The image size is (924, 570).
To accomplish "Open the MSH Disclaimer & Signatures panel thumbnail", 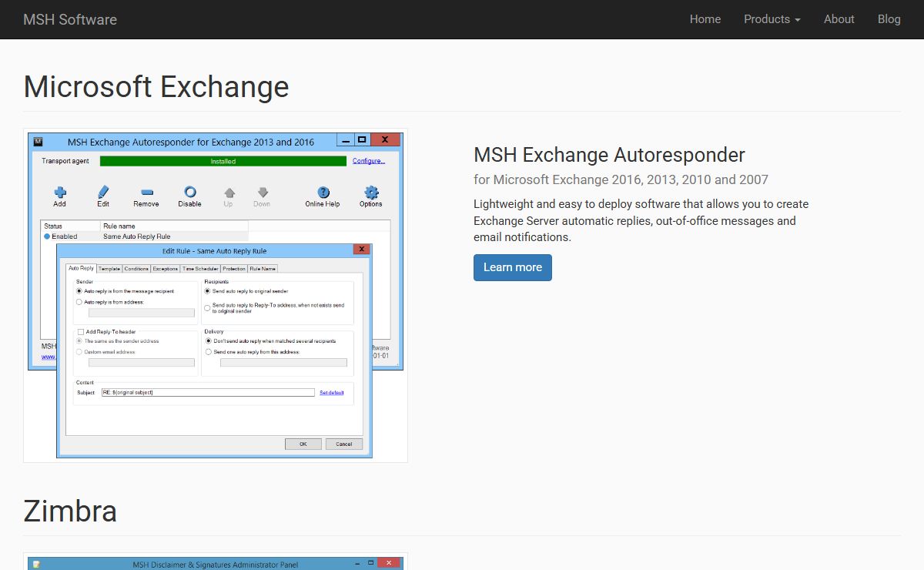I will coord(216,562).
